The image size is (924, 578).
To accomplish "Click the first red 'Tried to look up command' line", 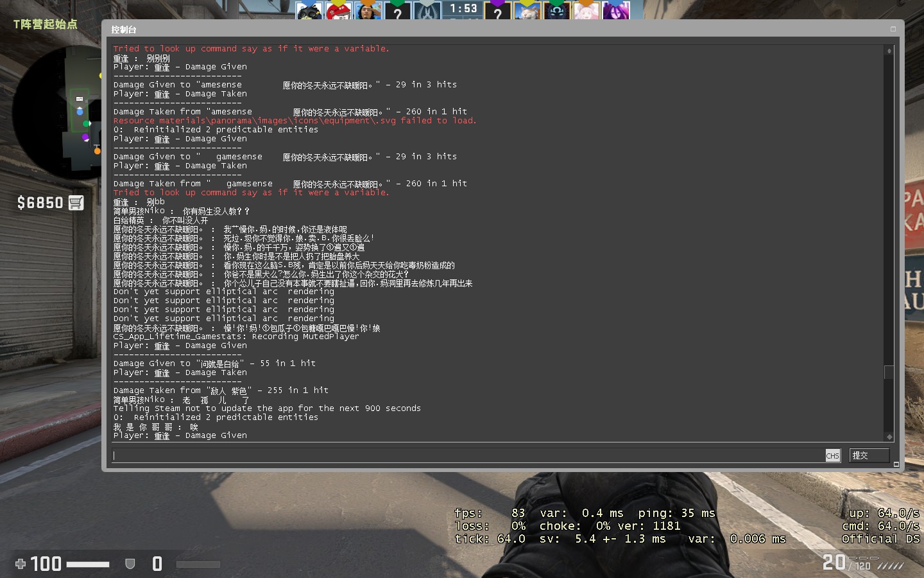I will 251,49.
